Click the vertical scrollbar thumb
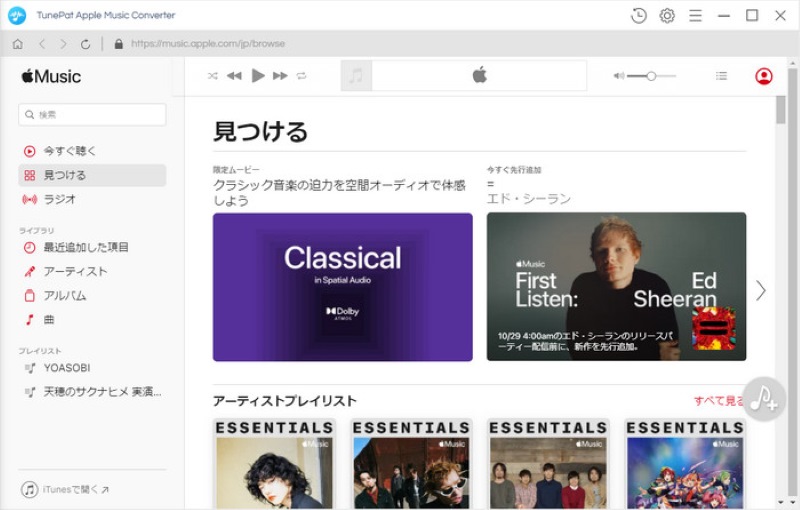 (781, 110)
